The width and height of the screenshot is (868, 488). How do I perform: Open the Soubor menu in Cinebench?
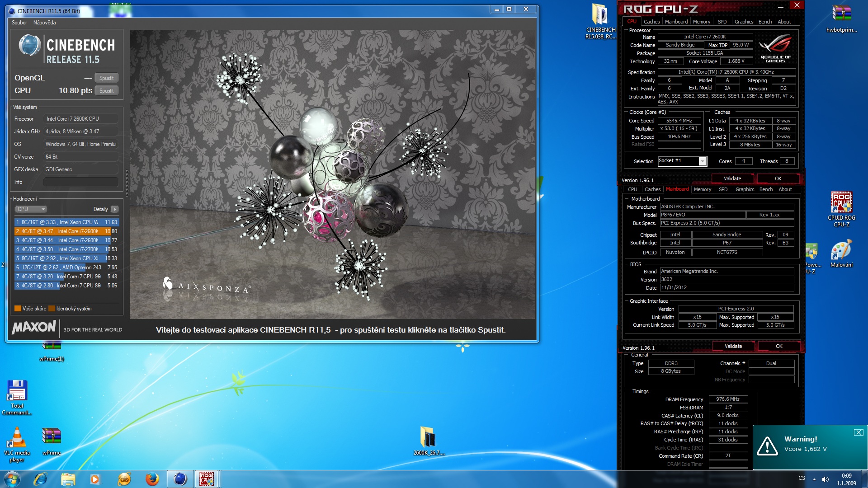click(19, 23)
